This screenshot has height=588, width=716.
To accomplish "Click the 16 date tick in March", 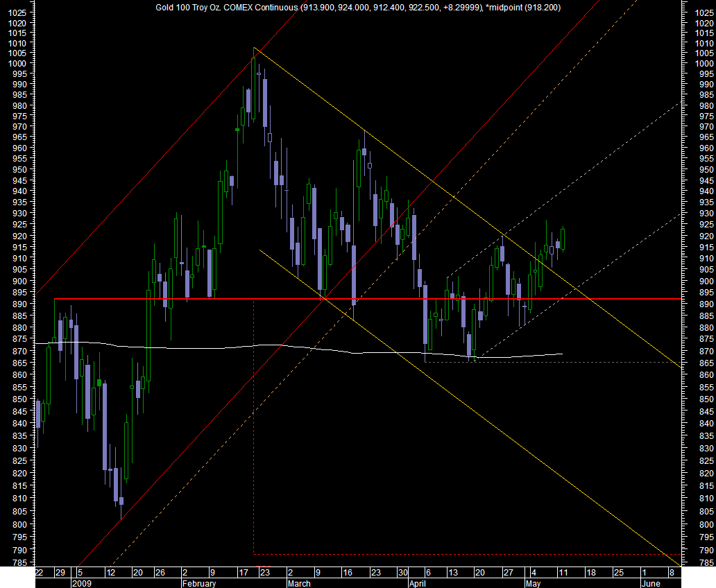I will [x=347, y=573].
